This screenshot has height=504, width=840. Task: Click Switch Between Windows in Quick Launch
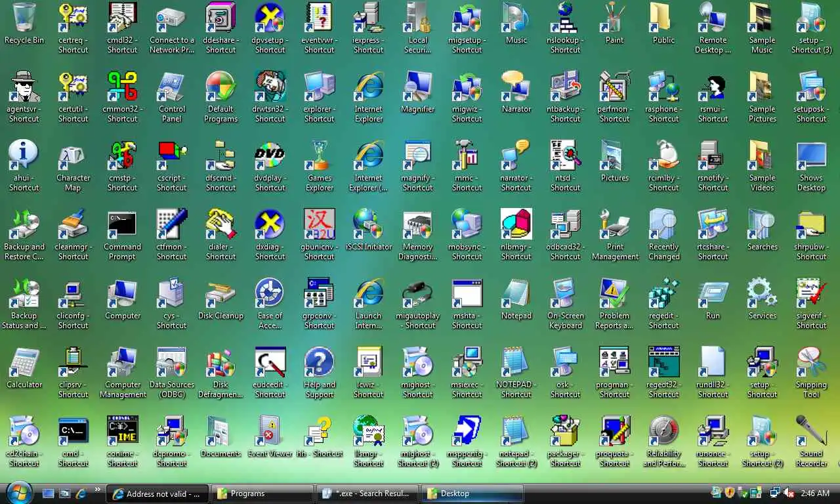65,493
